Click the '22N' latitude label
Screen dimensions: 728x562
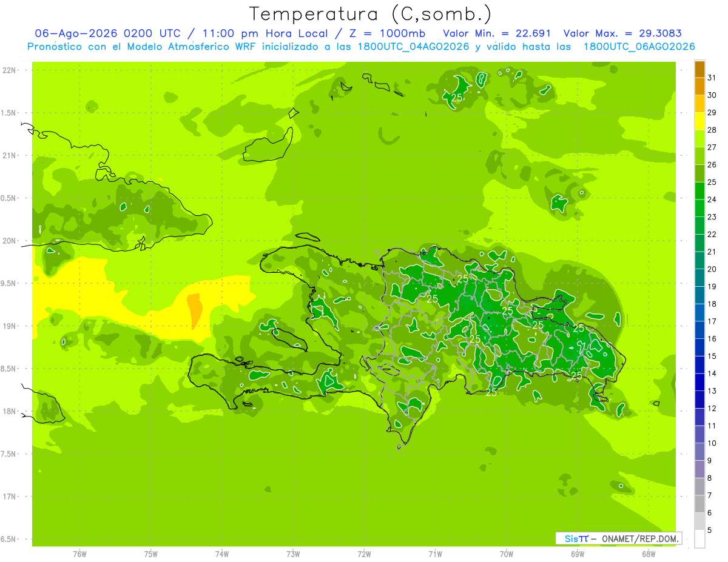(9, 70)
